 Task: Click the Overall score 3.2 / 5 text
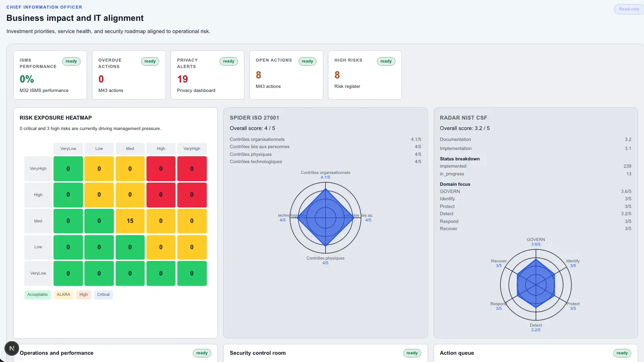(465, 128)
